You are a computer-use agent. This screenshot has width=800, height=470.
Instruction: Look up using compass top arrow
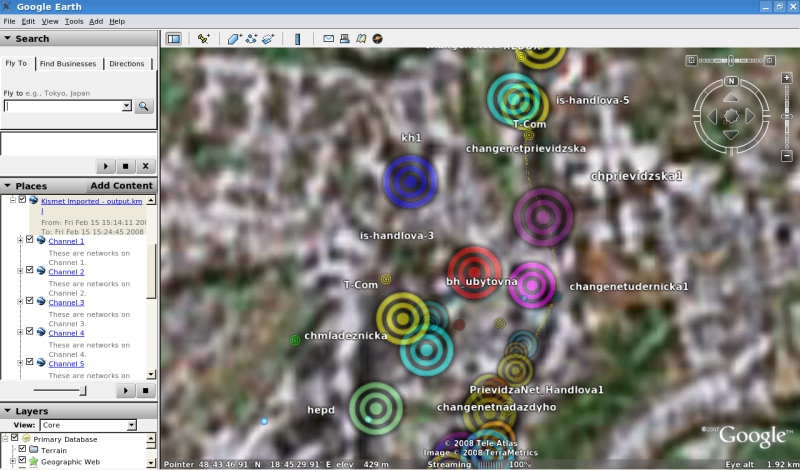[731, 97]
